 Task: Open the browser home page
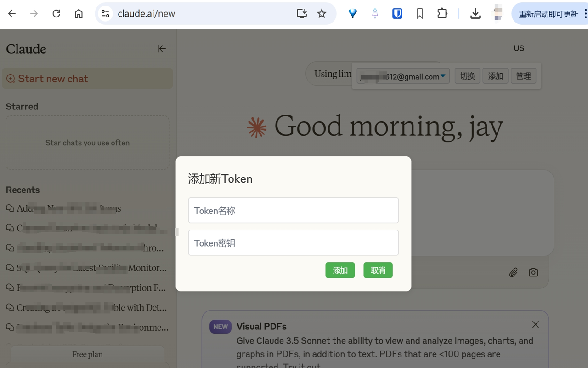pos(79,14)
